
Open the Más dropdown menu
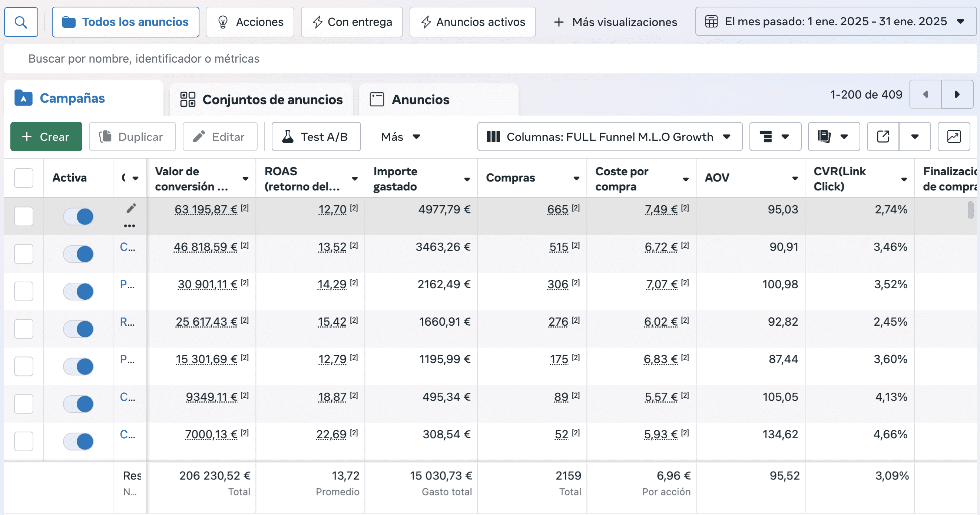[x=400, y=137]
